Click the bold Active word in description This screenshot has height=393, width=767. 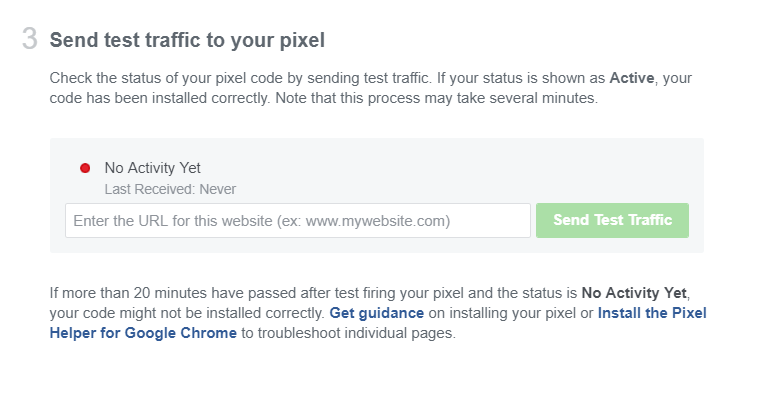point(632,78)
